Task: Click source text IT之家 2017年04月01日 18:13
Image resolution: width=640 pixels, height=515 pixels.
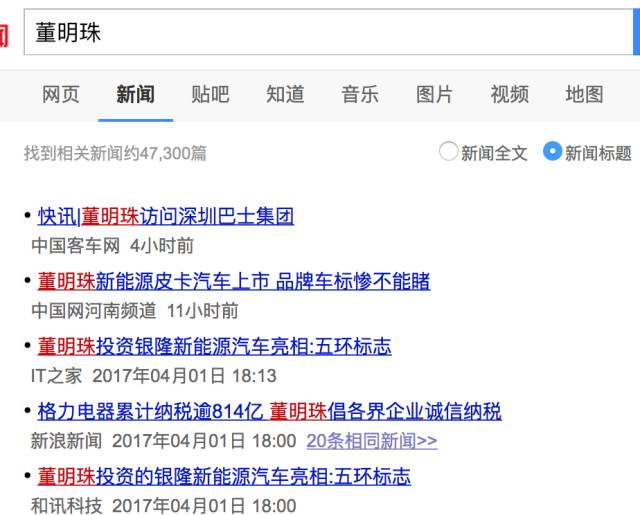Action: click(x=154, y=376)
